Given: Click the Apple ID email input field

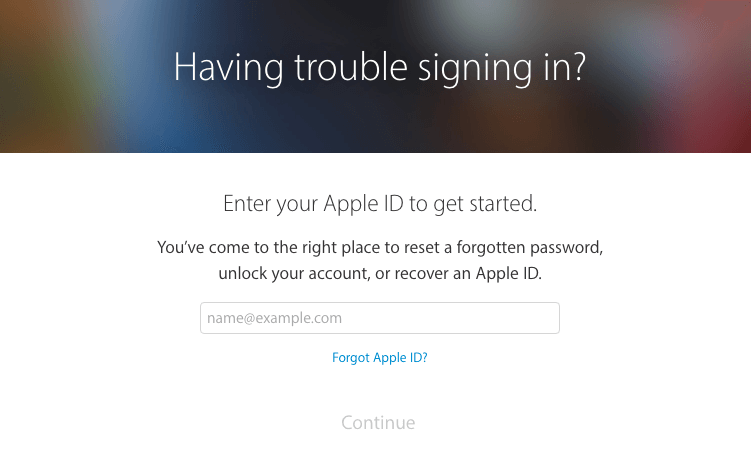Looking at the screenshot, I should pos(379,318).
